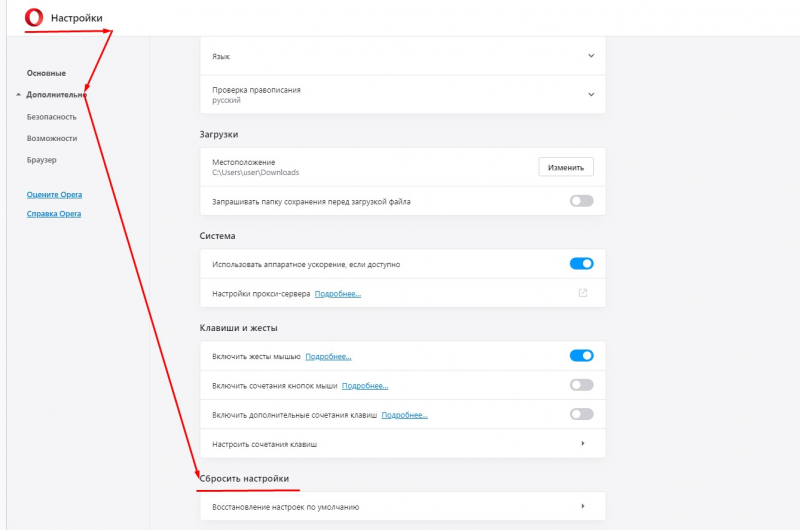Select Основные in the sidebar
The height and width of the screenshot is (530, 800).
point(46,73)
